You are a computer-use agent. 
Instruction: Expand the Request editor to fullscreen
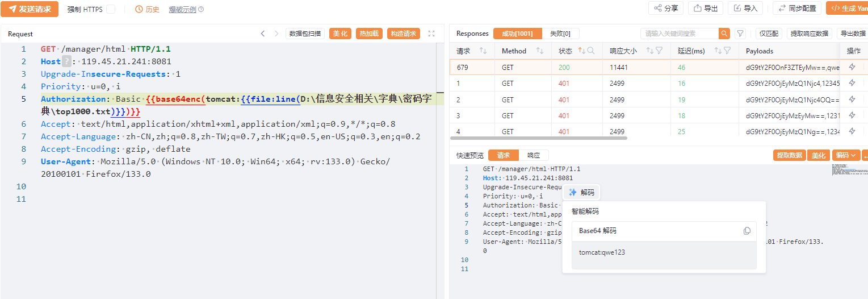pyautogui.click(x=431, y=34)
